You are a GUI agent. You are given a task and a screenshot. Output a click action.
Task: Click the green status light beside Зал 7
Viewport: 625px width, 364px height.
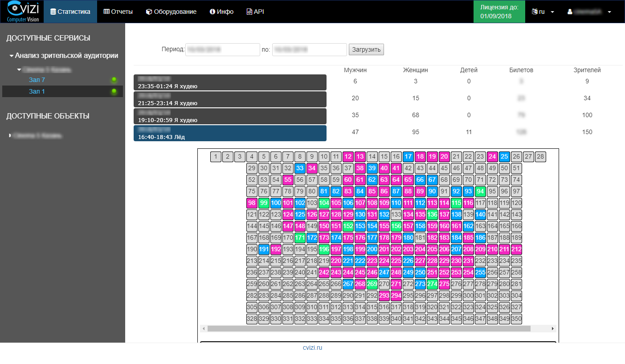coord(114,80)
